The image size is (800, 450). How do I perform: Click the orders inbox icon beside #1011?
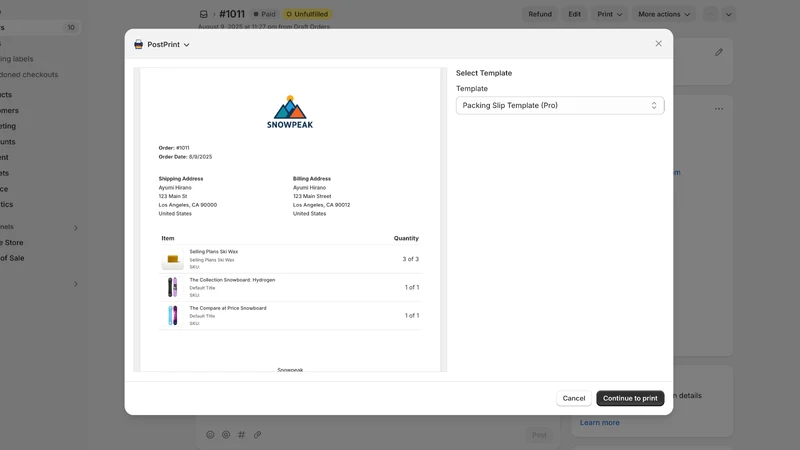pyautogui.click(x=204, y=14)
